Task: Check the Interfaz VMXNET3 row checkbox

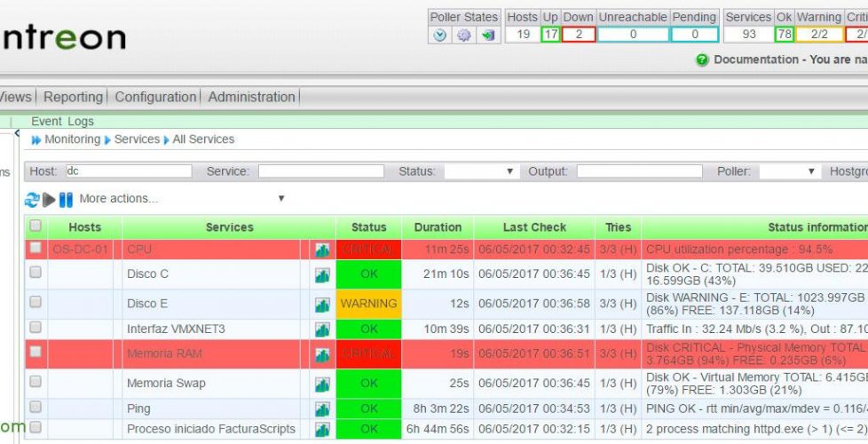Action: (x=36, y=327)
